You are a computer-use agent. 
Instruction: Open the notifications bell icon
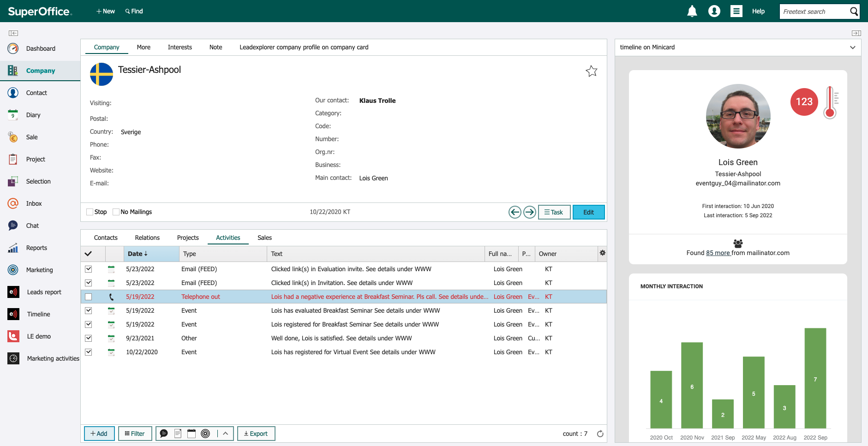pos(692,11)
